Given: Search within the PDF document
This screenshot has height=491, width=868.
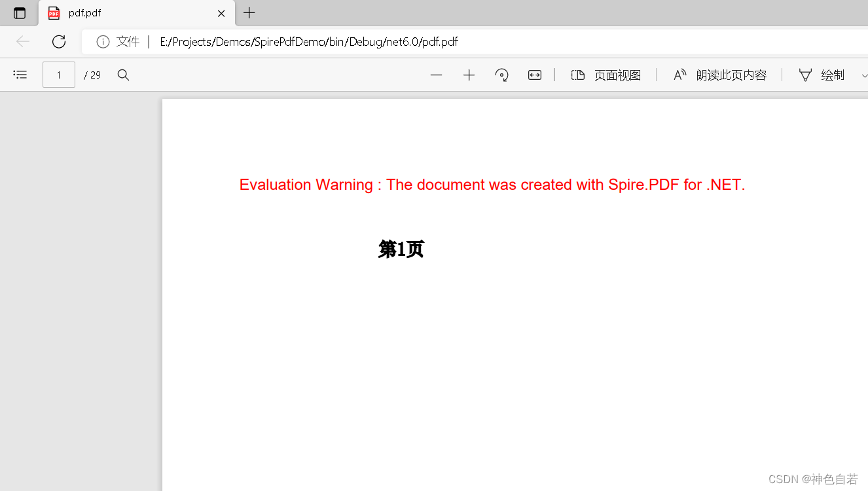Looking at the screenshot, I should [123, 75].
